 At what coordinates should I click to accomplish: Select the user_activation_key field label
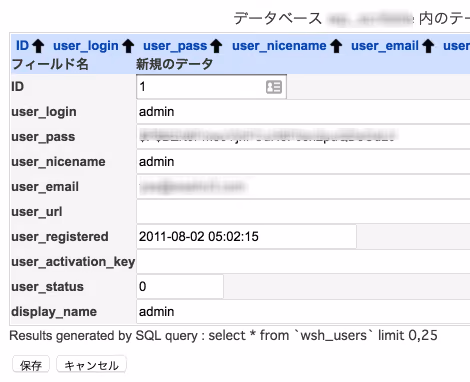(x=73, y=262)
